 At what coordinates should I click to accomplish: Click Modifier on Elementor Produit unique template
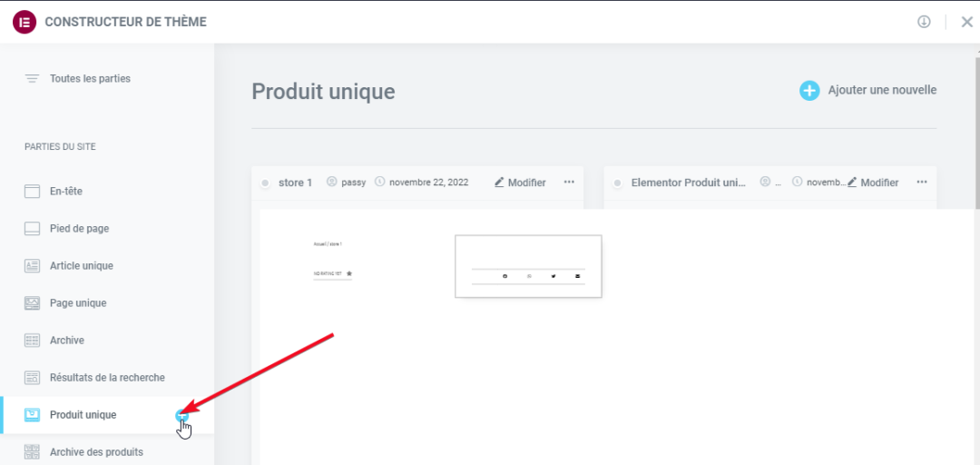click(x=873, y=183)
